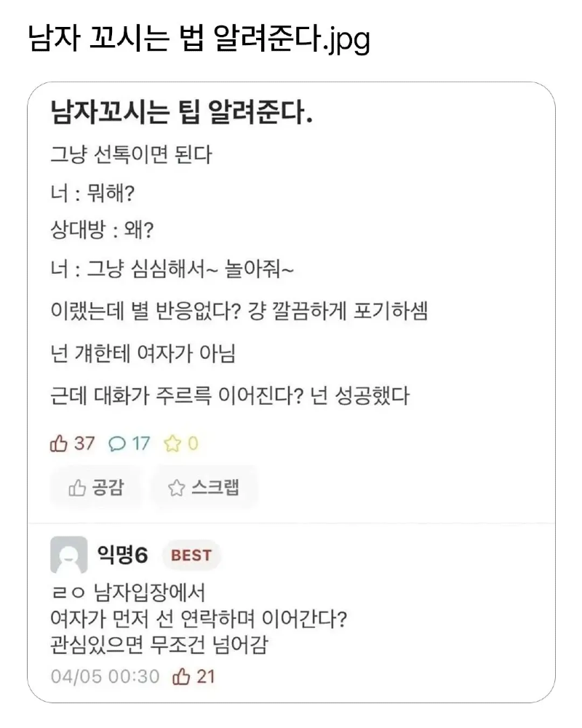582x728 pixels.
Task: Click the line 너 : 뭐해?
Action: click(x=93, y=194)
